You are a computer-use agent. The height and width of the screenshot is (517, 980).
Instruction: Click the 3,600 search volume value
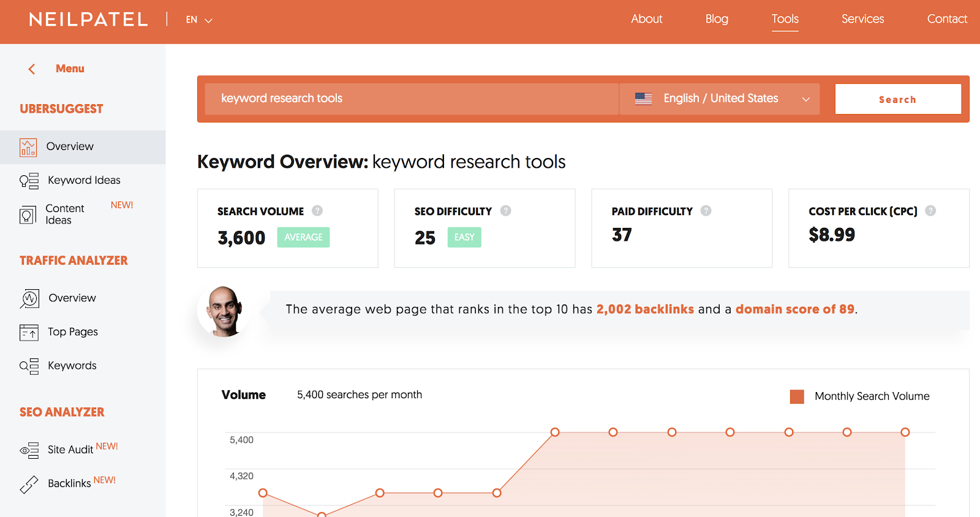coord(241,238)
